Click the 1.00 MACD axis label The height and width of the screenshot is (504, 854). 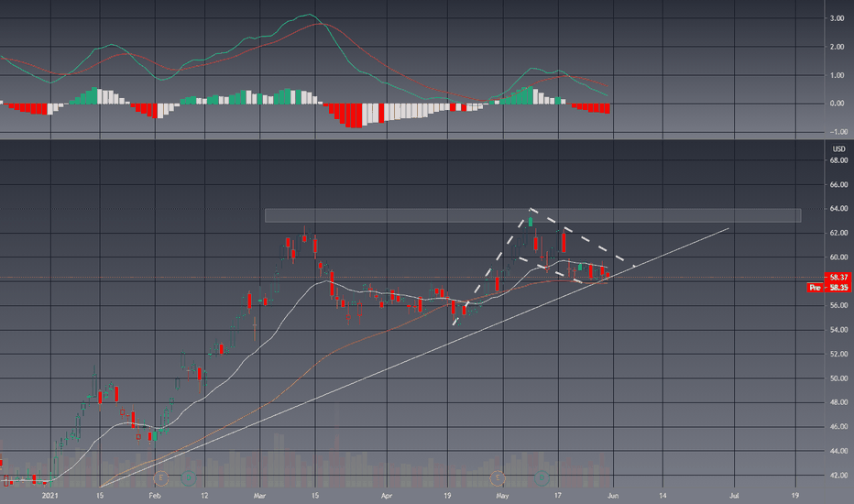838,75
